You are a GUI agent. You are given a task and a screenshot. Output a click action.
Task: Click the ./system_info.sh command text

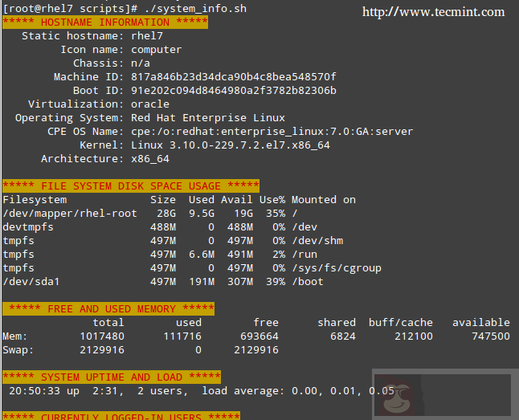pos(195,9)
